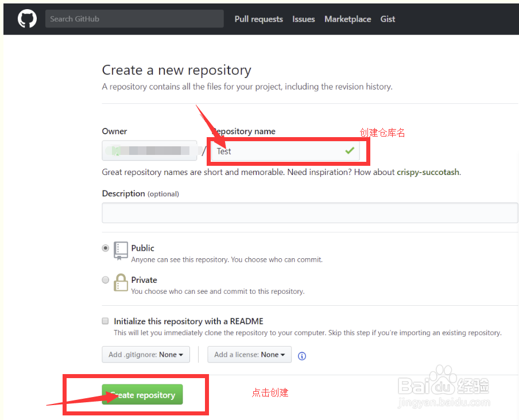Click the Initialize this repository README label
This screenshot has height=420, width=519.
pos(189,321)
